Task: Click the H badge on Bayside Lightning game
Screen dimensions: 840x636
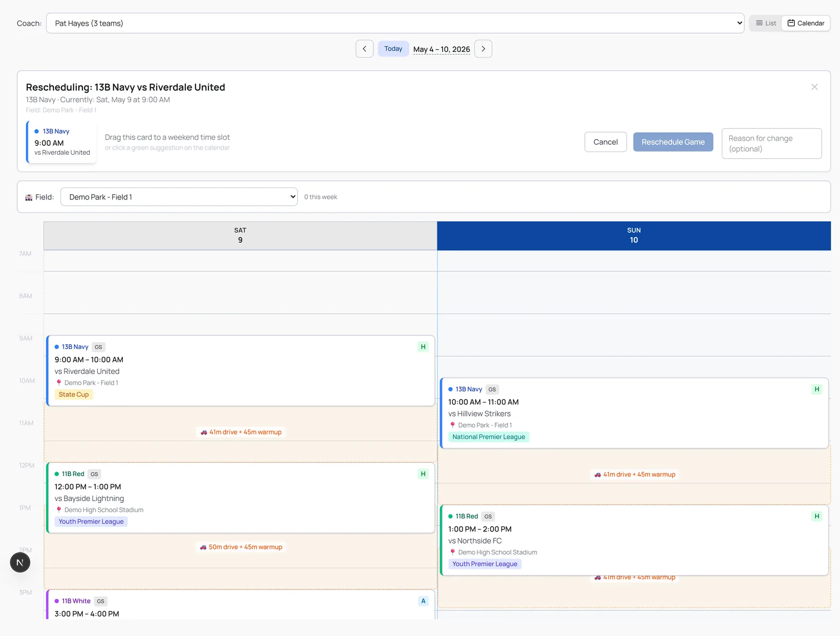Action: coord(423,474)
